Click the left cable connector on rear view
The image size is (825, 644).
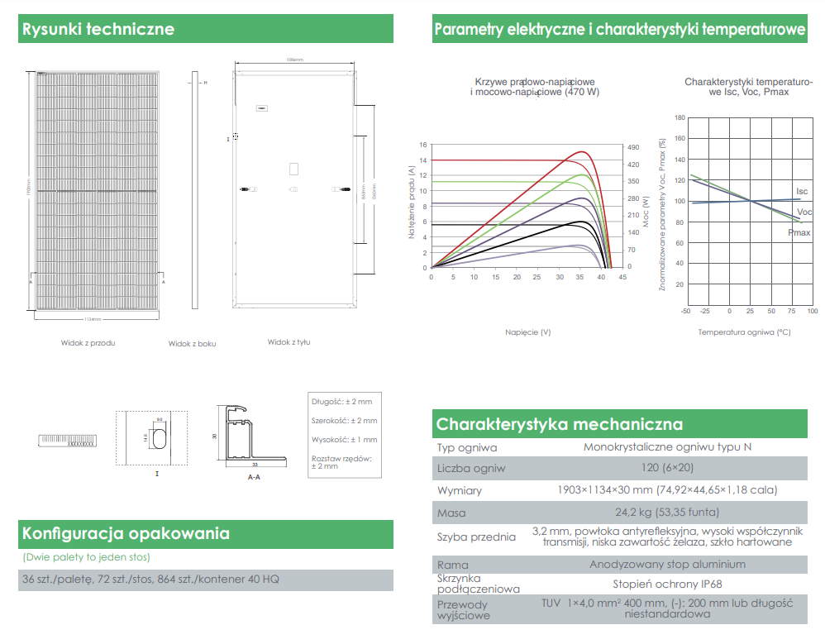[x=248, y=189]
